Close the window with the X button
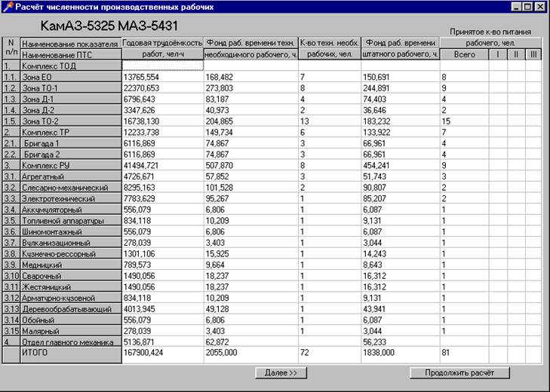This screenshot has height=392, width=550. [539, 7]
